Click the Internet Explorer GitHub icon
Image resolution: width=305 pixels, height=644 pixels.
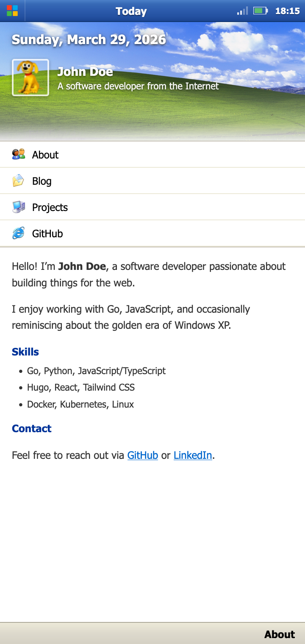(x=19, y=233)
